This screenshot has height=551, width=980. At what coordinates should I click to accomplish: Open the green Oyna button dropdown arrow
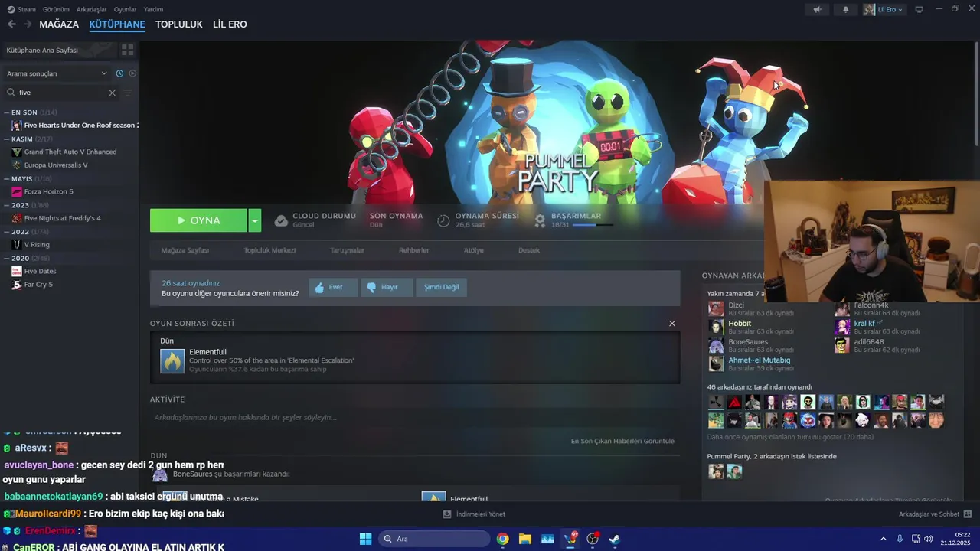tap(255, 220)
